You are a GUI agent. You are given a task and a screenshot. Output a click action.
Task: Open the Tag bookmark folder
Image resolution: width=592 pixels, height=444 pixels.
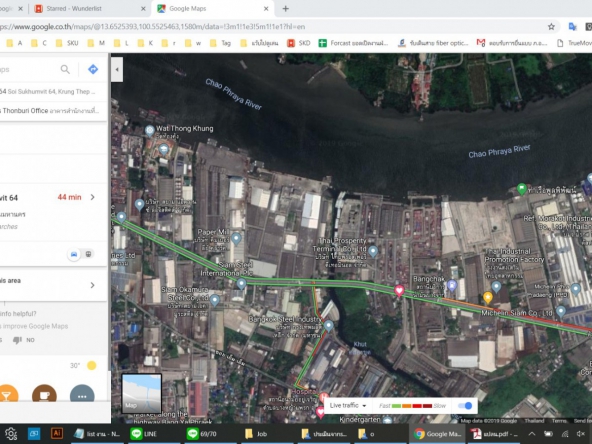tap(220, 43)
